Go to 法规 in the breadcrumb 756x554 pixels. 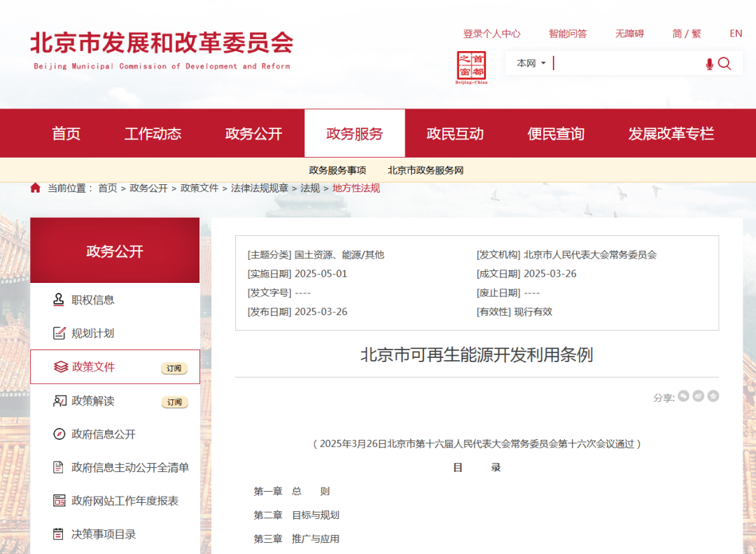pos(310,188)
